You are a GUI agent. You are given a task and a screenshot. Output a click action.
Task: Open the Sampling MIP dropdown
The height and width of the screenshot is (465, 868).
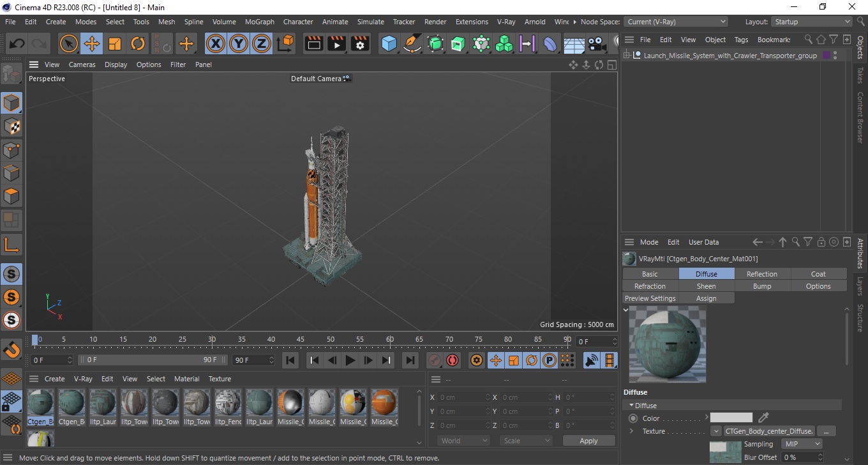[x=802, y=444]
